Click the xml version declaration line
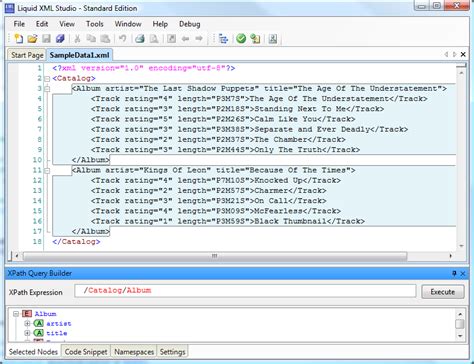The image size is (474, 364). tap(144, 68)
